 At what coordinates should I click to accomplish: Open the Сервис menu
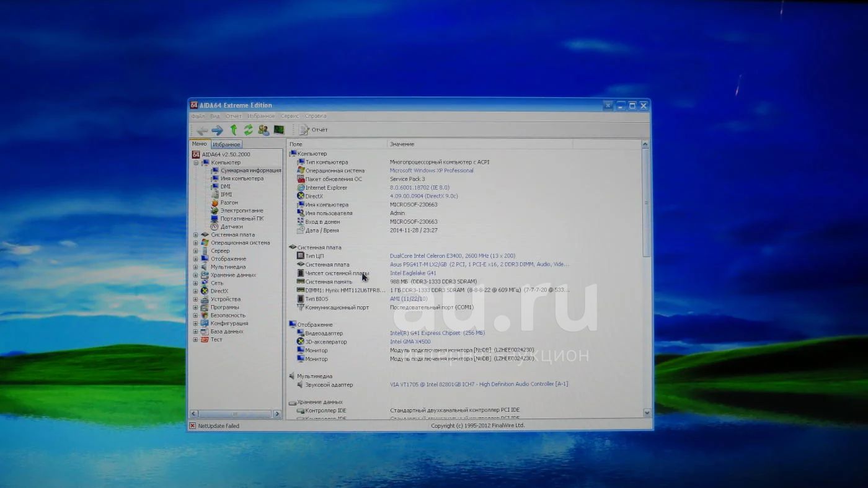click(x=290, y=117)
